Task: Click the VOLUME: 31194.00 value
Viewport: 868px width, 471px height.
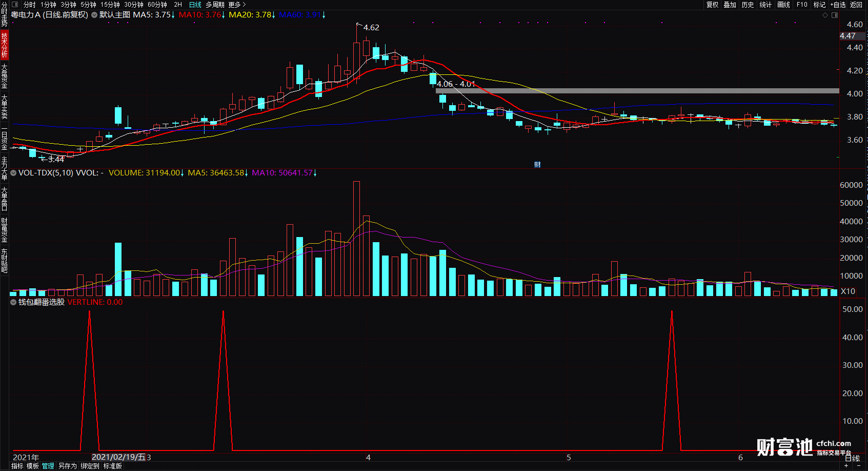Action: (x=144, y=173)
